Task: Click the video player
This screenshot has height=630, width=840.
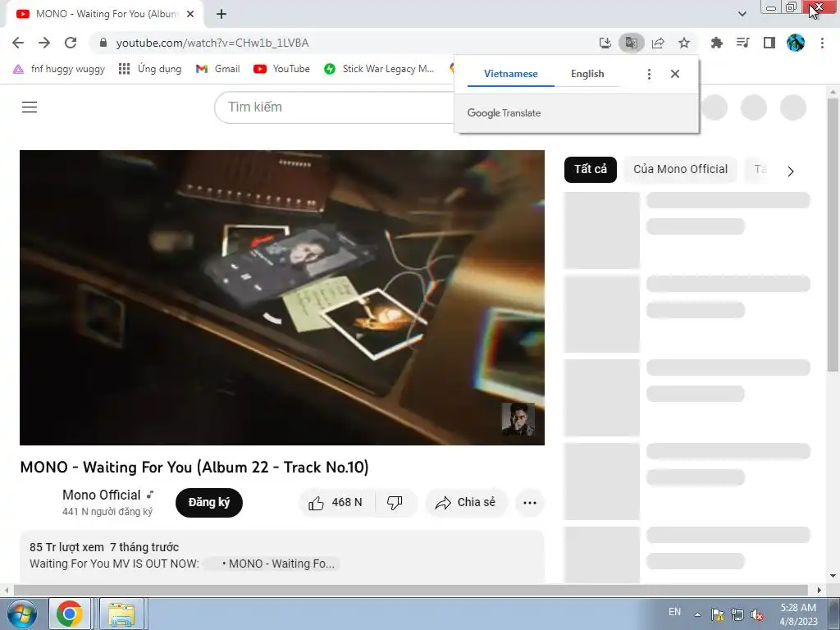Action: [x=282, y=297]
